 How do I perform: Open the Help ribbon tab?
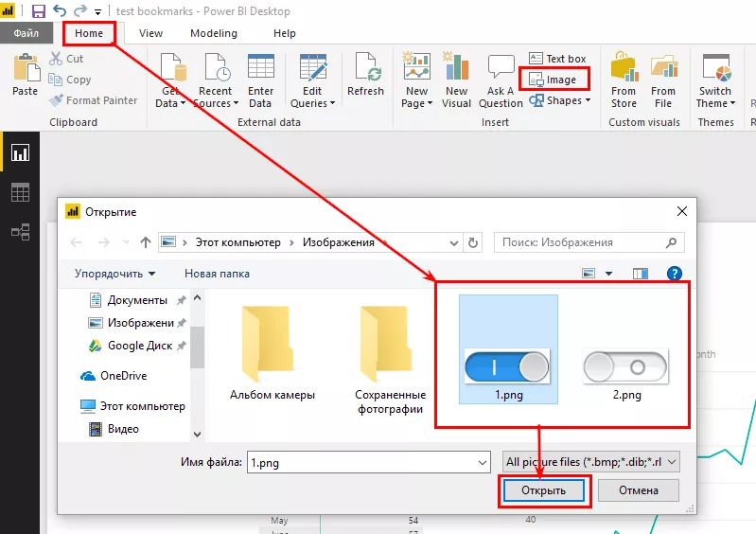click(285, 33)
